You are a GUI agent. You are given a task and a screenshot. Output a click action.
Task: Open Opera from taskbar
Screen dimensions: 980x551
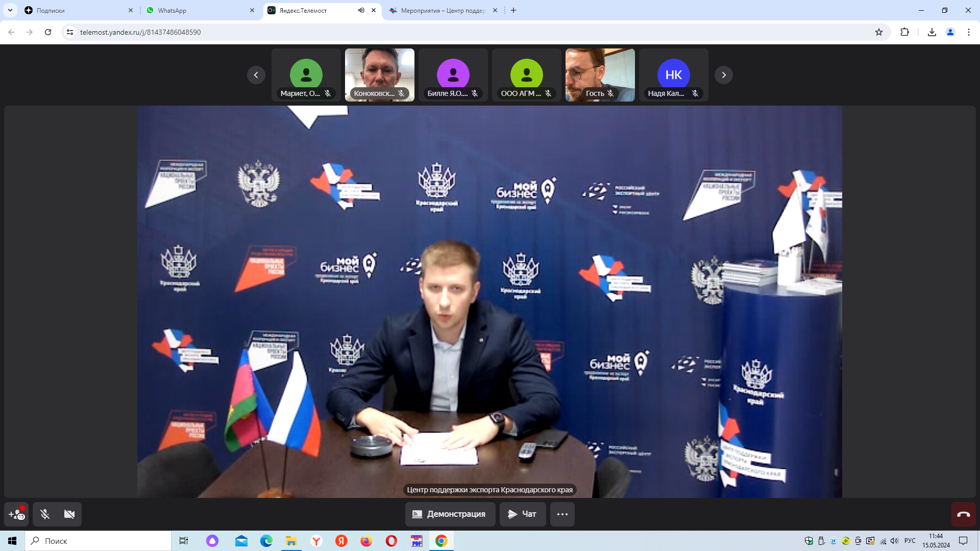(x=391, y=541)
